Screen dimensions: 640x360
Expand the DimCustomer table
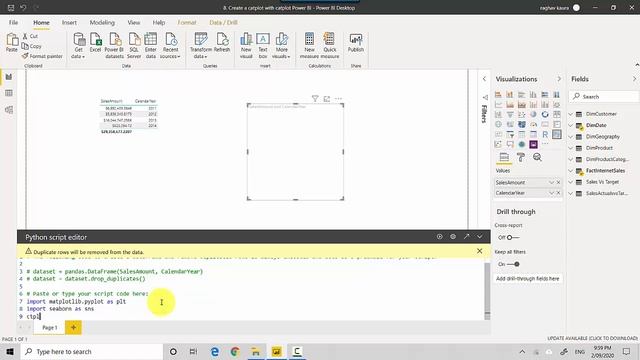571,114
